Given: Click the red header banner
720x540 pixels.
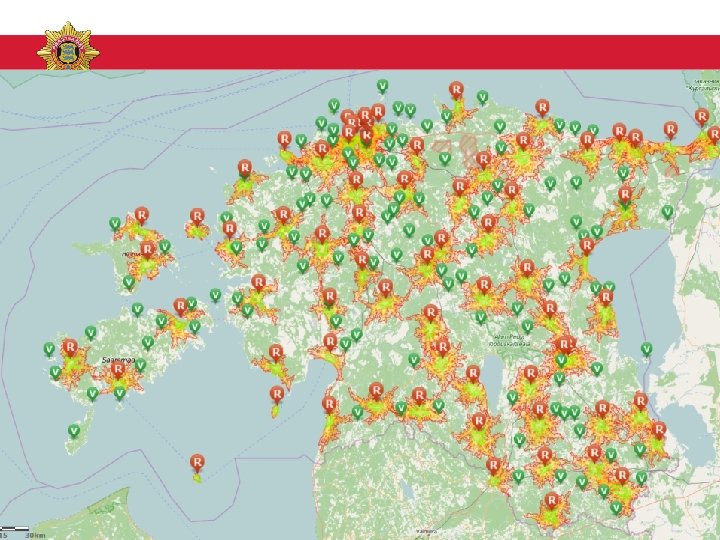Looking at the screenshot, I should point(360,52).
